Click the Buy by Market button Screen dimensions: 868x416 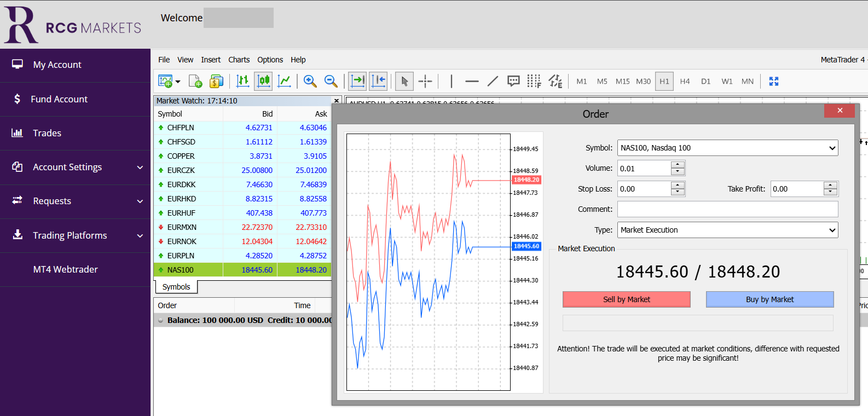[x=769, y=299]
